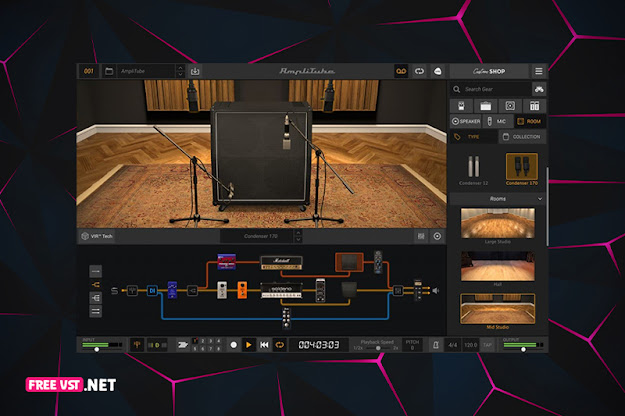Screen dimensions: 625x416
Task: Switch to the MIC tab
Action: [x=497, y=122]
